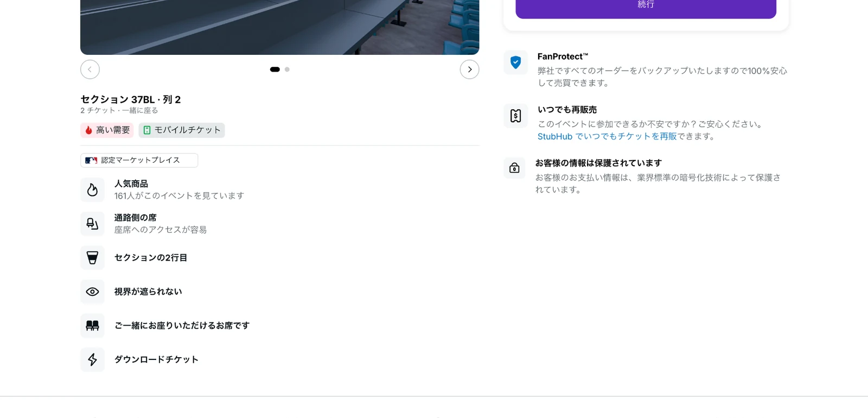The image size is (868, 418).
Task: Click the eye icon beside 視界が遮られない
Action: tap(92, 292)
